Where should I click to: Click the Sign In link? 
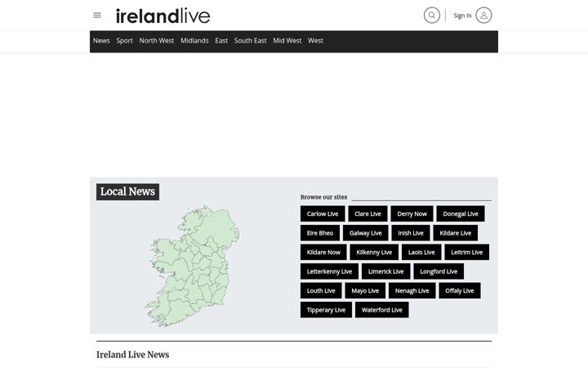point(462,16)
